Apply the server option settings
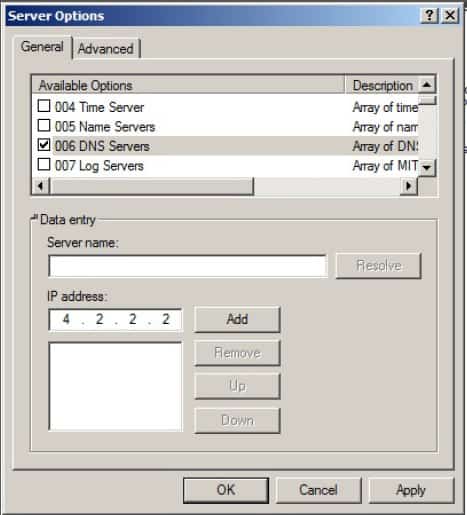The image size is (467, 515). tap(411, 490)
